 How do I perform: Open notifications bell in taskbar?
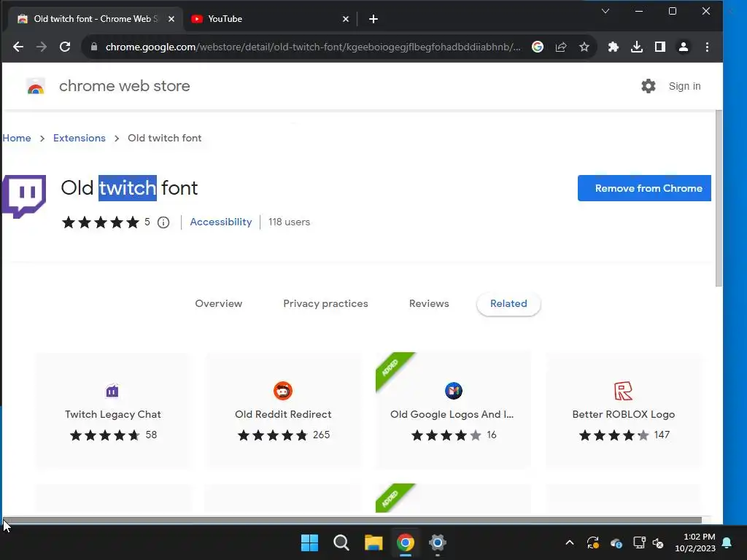(x=727, y=542)
